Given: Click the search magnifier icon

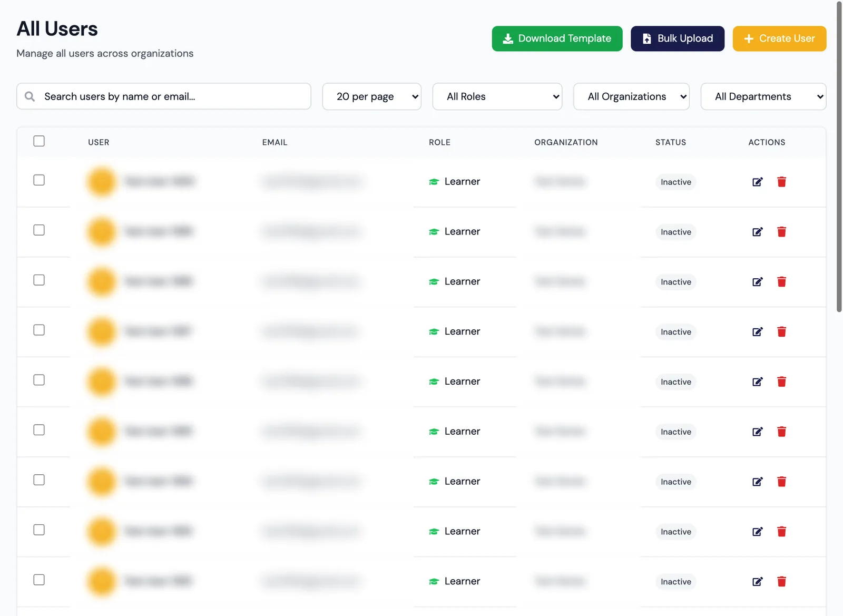Looking at the screenshot, I should coord(30,96).
